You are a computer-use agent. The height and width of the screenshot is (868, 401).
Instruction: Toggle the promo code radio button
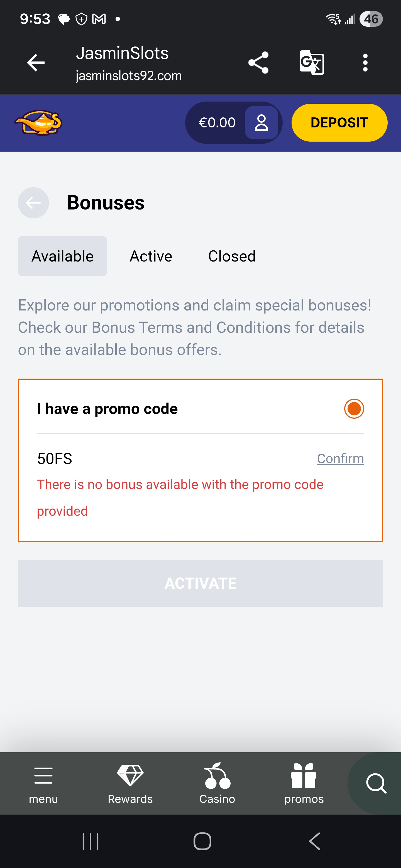click(354, 409)
